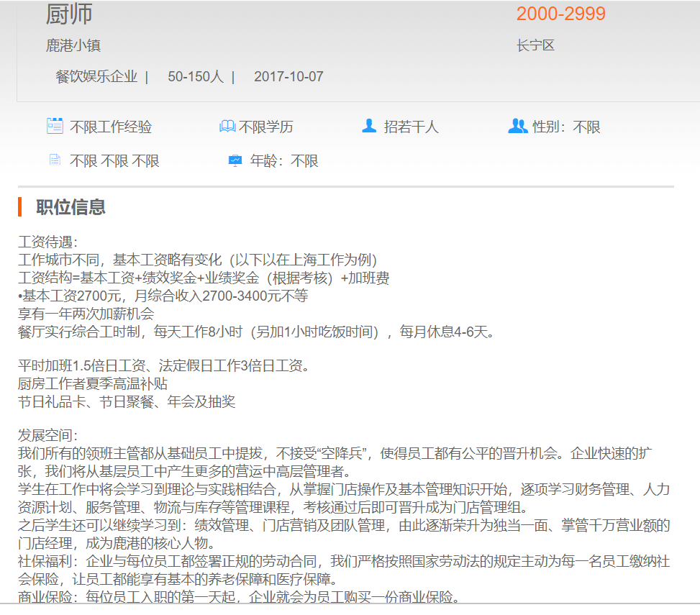This screenshot has height=615, width=700.
Task: Click the 年龄：不限 age text
Action: (284, 161)
